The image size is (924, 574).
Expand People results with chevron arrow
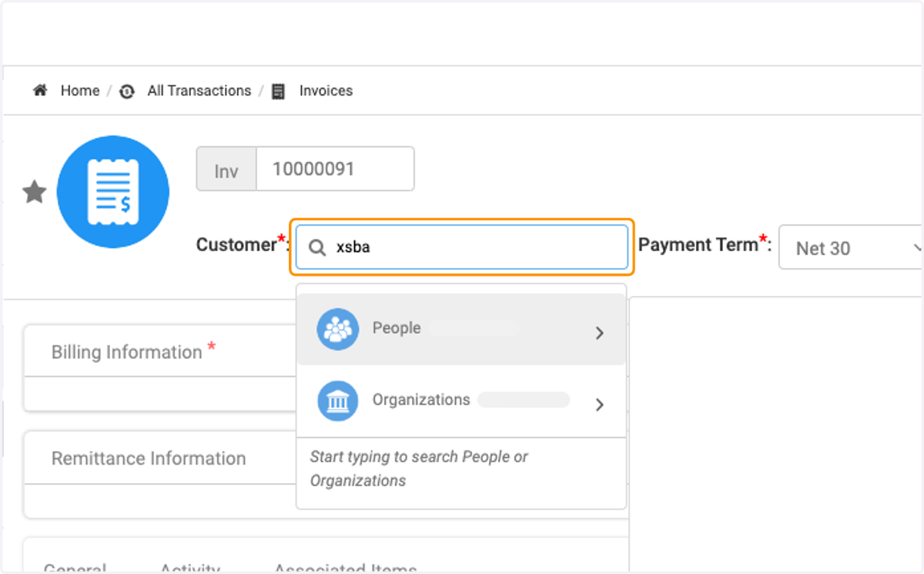click(600, 333)
